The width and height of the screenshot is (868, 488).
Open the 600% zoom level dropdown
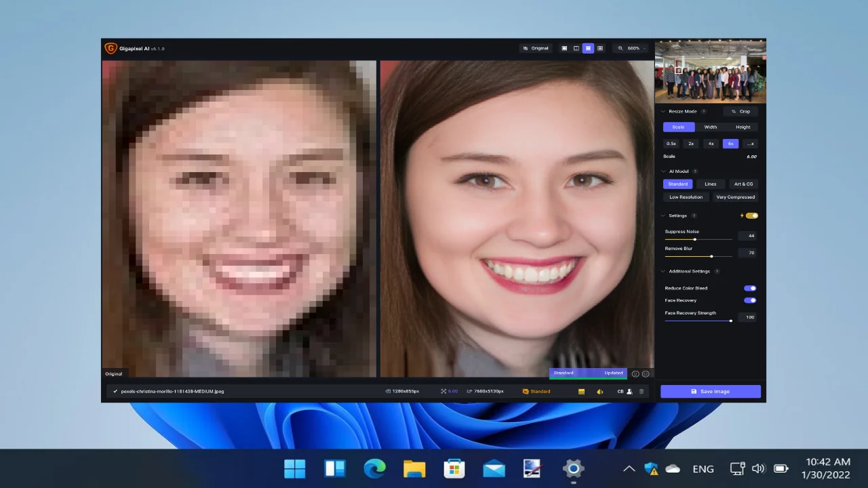tap(630, 48)
